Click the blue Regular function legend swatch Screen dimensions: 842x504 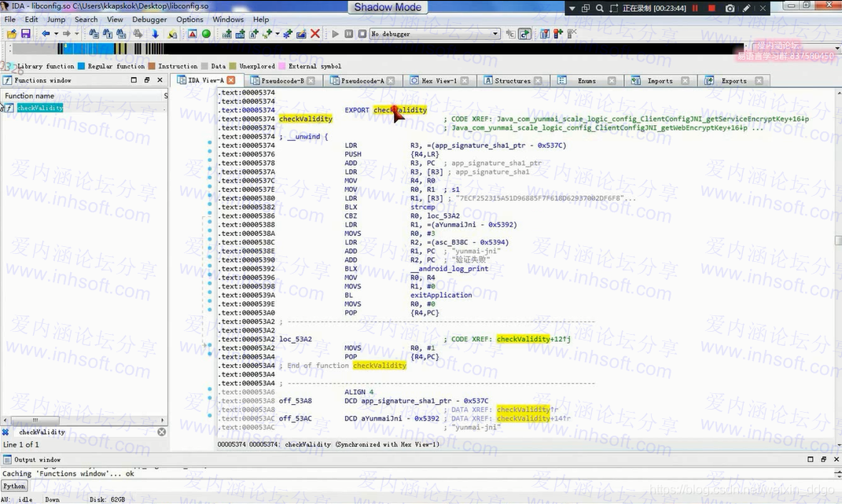(81, 66)
